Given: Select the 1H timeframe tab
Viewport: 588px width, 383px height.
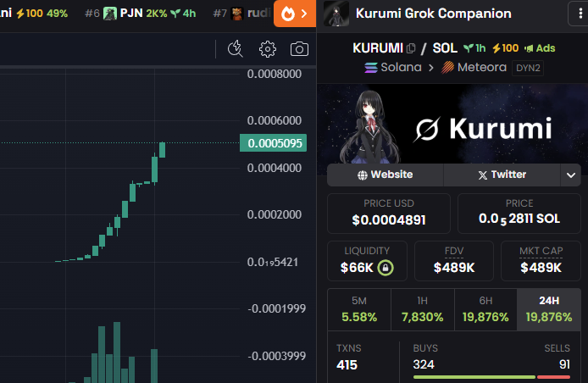Looking at the screenshot, I should [x=423, y=309].
